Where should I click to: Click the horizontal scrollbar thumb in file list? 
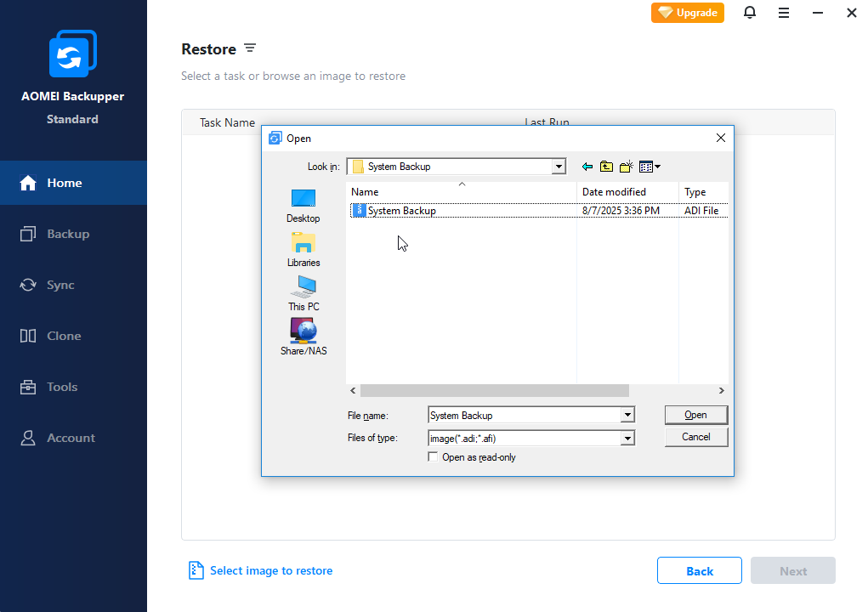pos(494,391)
